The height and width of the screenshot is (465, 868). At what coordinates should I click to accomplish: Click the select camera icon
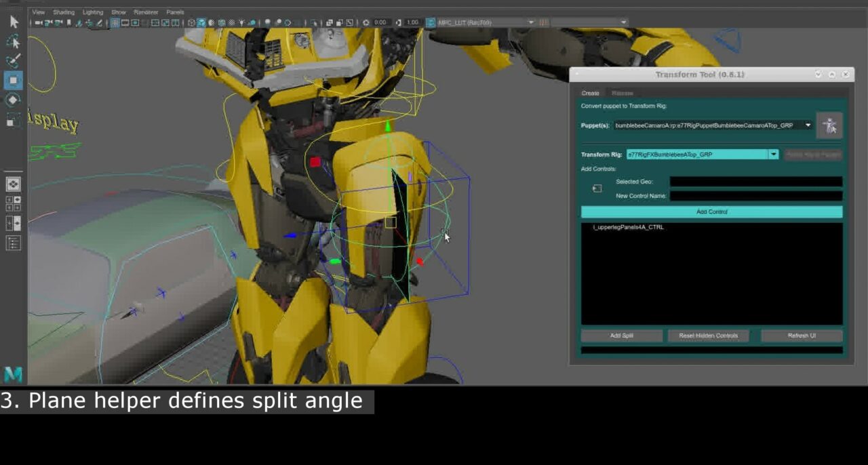click(38, 22)
